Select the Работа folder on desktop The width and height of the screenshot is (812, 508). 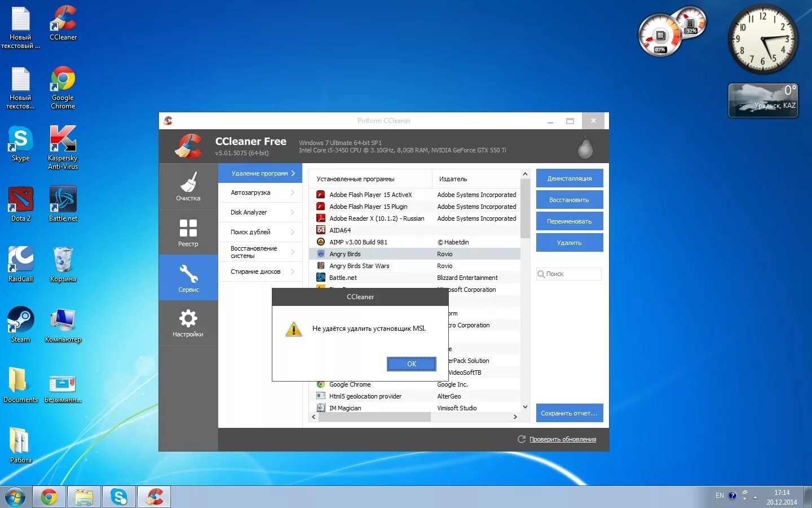coord(21,445)
